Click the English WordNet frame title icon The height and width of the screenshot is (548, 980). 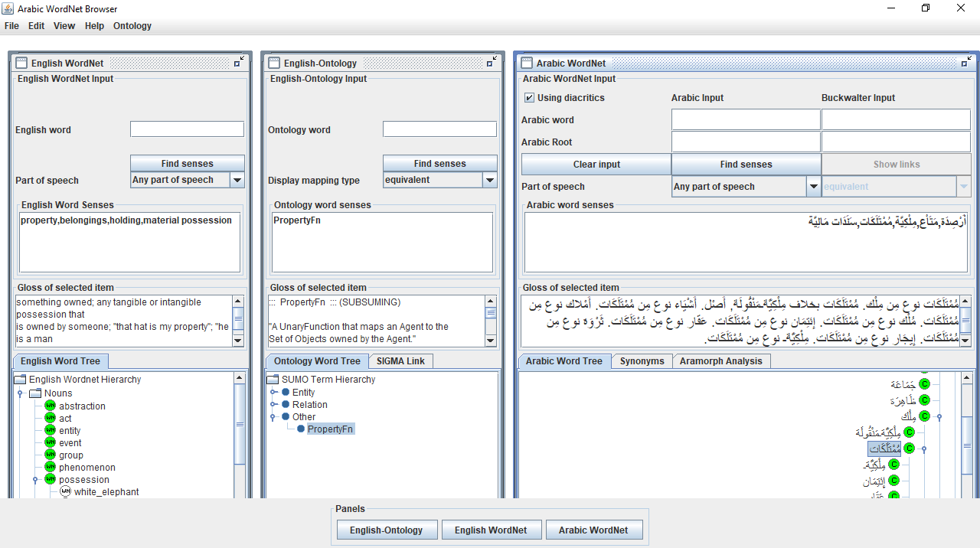pos(21,63)
